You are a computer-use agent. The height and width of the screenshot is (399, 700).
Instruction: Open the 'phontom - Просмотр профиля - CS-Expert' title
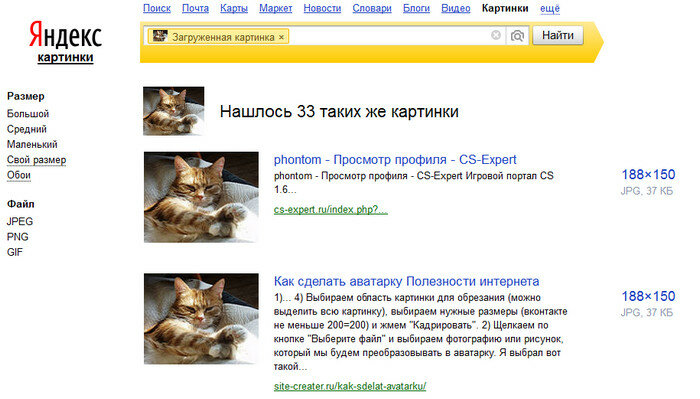[x=395, y=159]
